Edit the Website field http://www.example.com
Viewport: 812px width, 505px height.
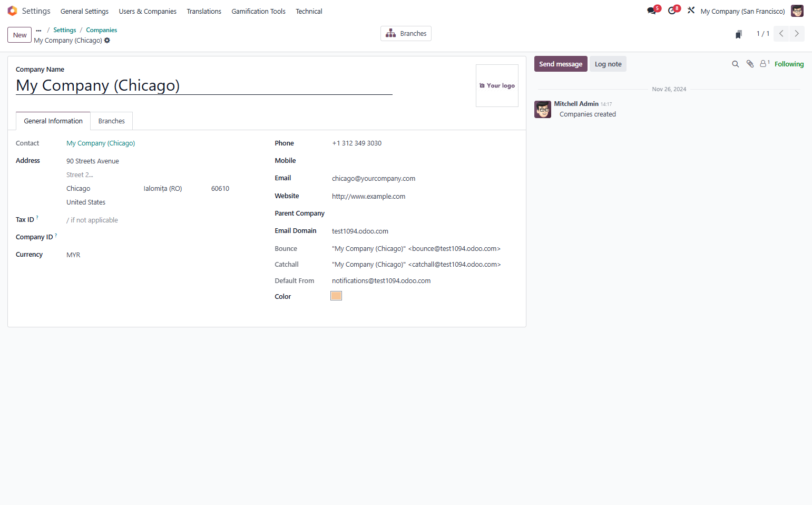coord(424,197)
